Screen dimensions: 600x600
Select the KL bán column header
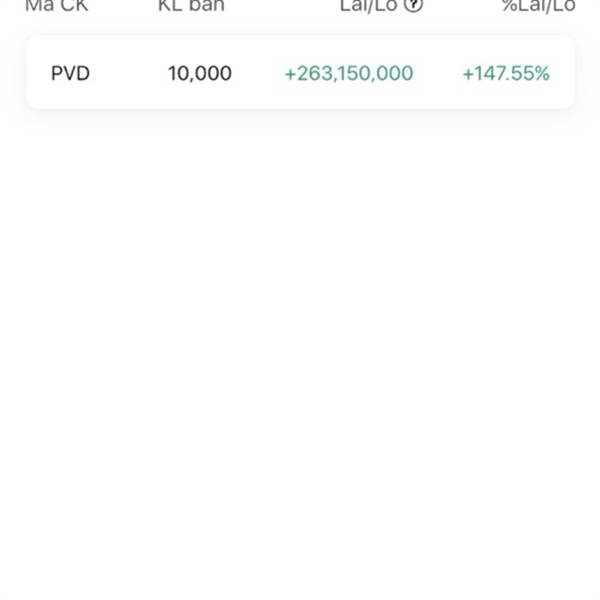coord(191,5)
